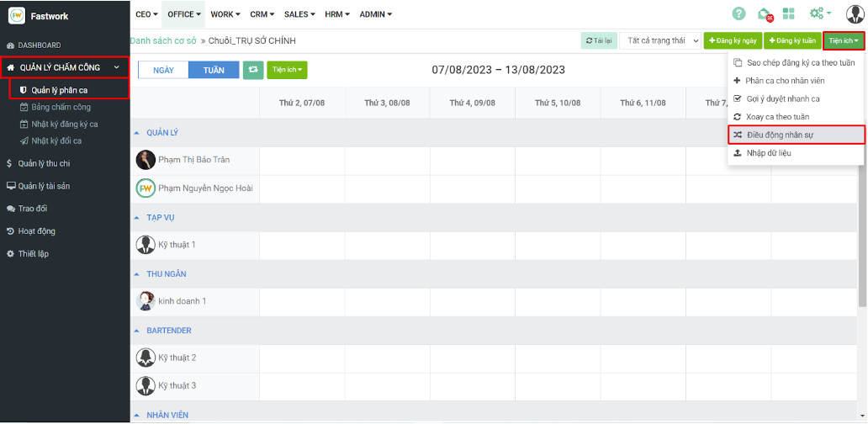The height and width of the screenshot is (424, 868).
Task: Open the notifications inbox icon
Action: click(x=764, y=13)
